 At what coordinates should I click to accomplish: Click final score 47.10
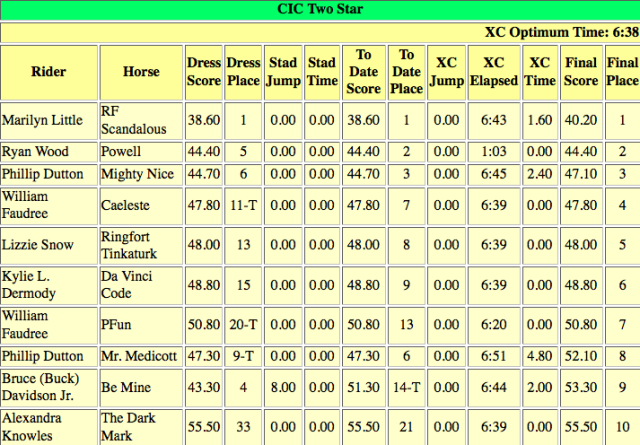[581, 174]
